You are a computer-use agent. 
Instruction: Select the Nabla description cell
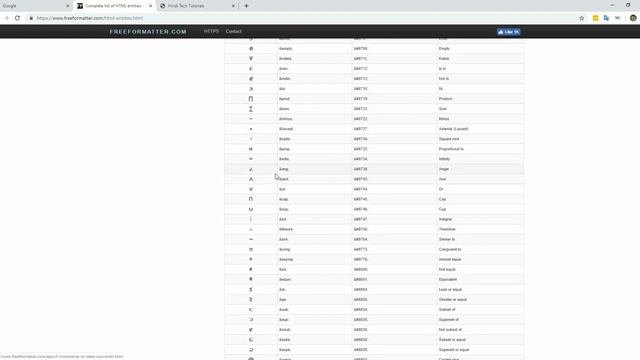[x=480, y=59]
